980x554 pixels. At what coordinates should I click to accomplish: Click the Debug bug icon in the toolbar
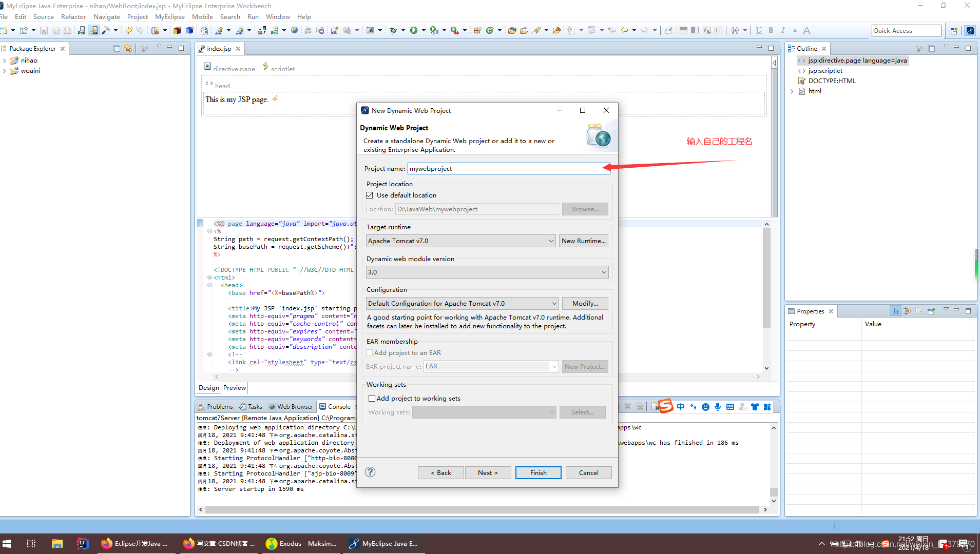tap(393, 30)
